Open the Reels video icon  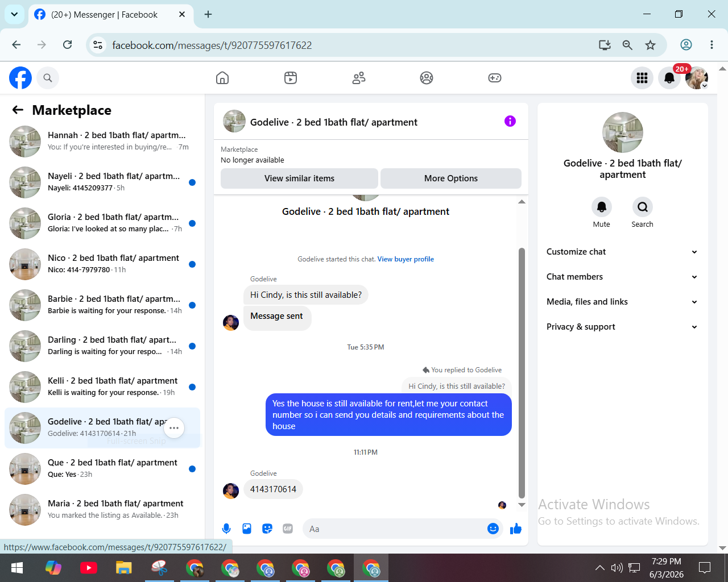click(x=291, y=78)
